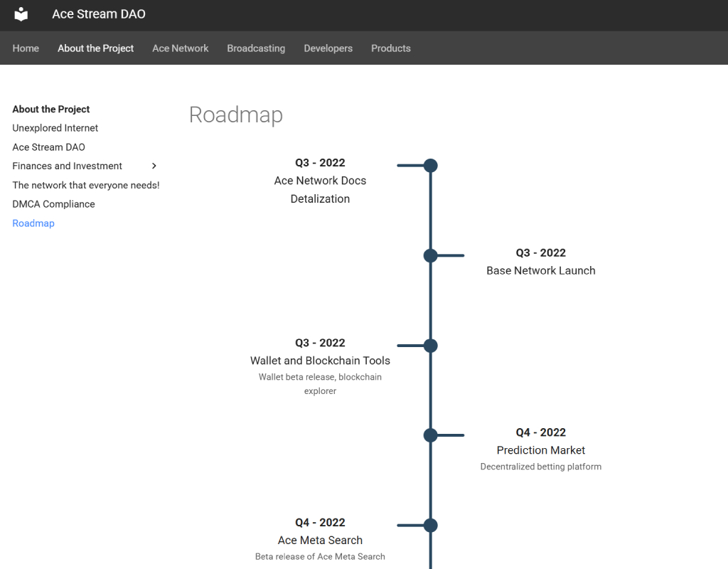Click the Ace Stream DAO site title

pyautogui.click(x=98, y=14)
